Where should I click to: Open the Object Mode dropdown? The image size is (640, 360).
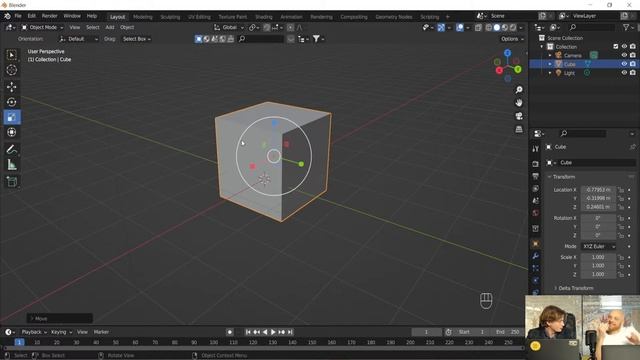click(42, 27)
